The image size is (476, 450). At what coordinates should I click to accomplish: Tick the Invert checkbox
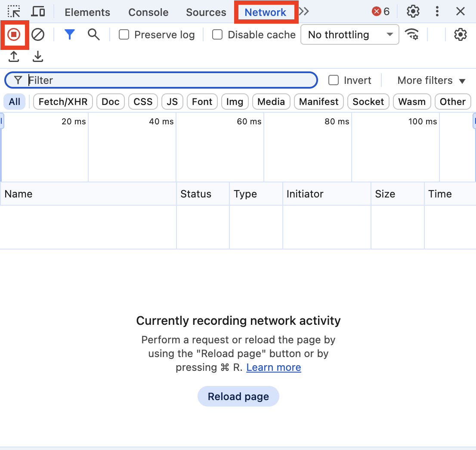pyautogui.click(x=333, y=80)
